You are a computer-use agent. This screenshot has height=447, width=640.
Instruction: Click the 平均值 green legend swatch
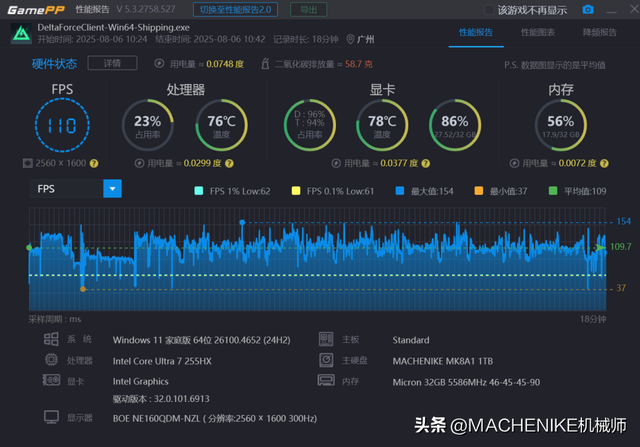(x=553, y=191)
